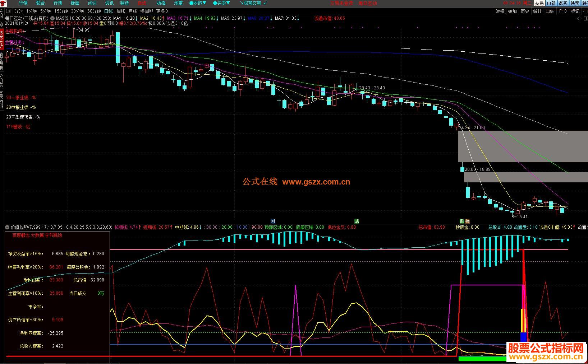Click 历史 history button
The height and width of the screenshot is (364, 588).
pyautogui.click(x=525, y=11)
